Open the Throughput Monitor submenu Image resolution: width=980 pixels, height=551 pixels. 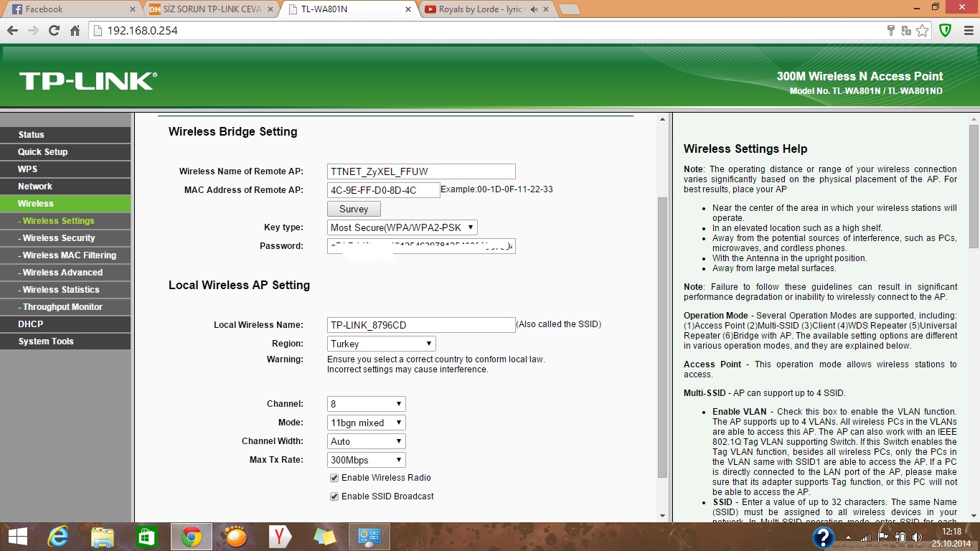pos(65,307)
